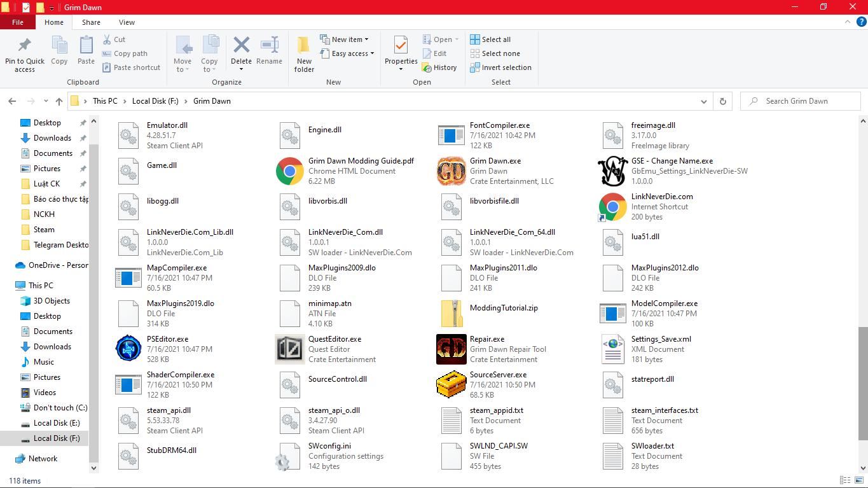Image resolution: width=868 pixels, height=488 pixels.
Task: Open the File menu
Action: pyautogui.click(x=18, y=22)
